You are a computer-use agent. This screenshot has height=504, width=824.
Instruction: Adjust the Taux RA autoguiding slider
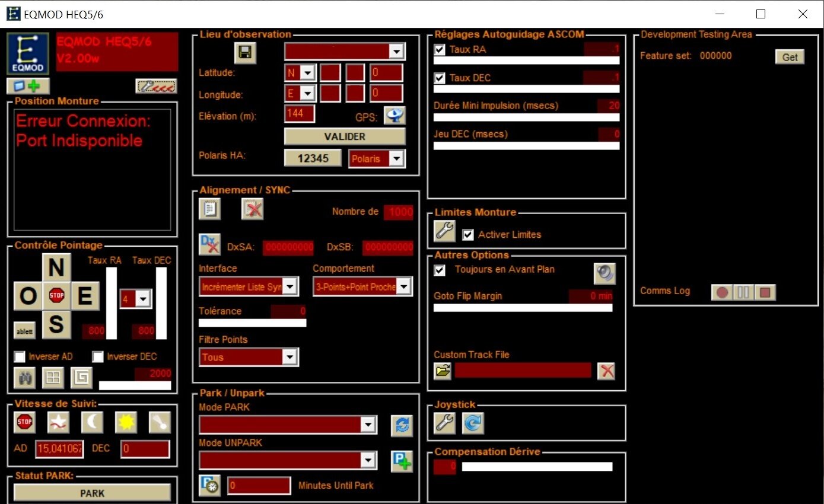click(527, 60)
